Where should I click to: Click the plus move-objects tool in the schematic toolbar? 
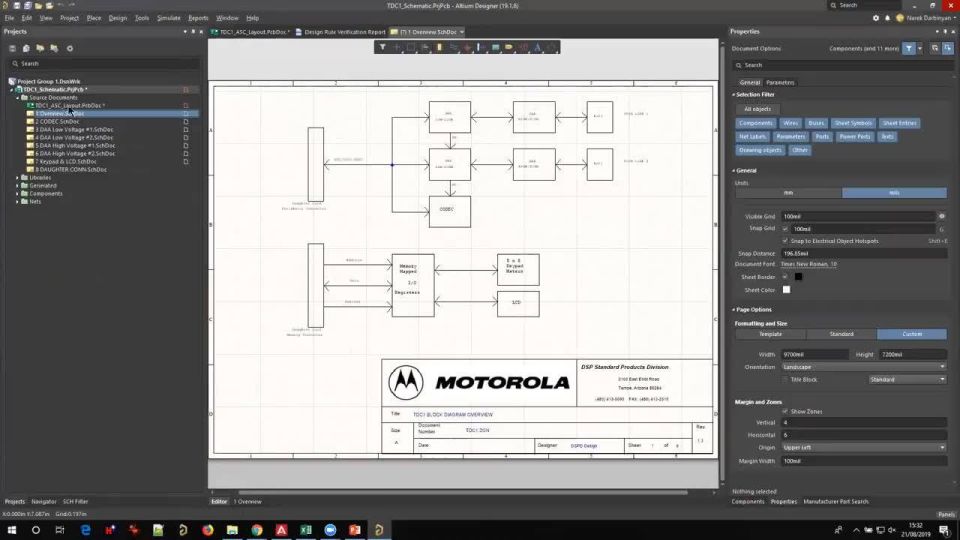(x=397, y=47)
